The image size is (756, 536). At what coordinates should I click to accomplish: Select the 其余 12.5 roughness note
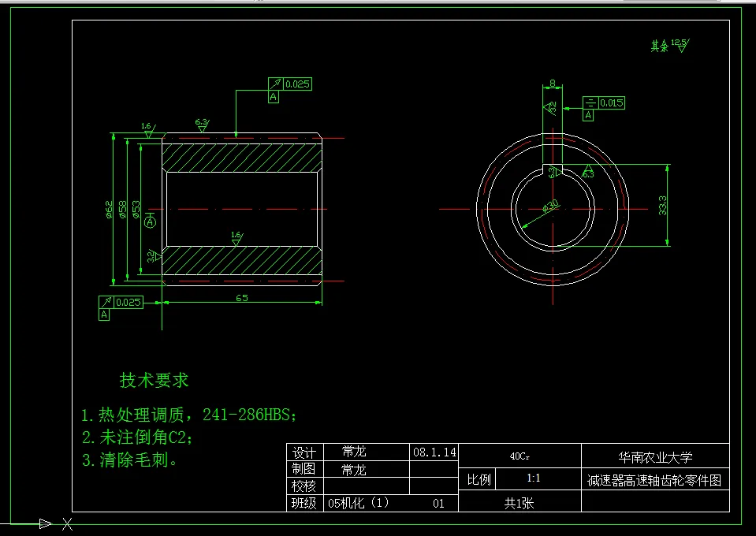pyautogui.click(x=670, y=45)
